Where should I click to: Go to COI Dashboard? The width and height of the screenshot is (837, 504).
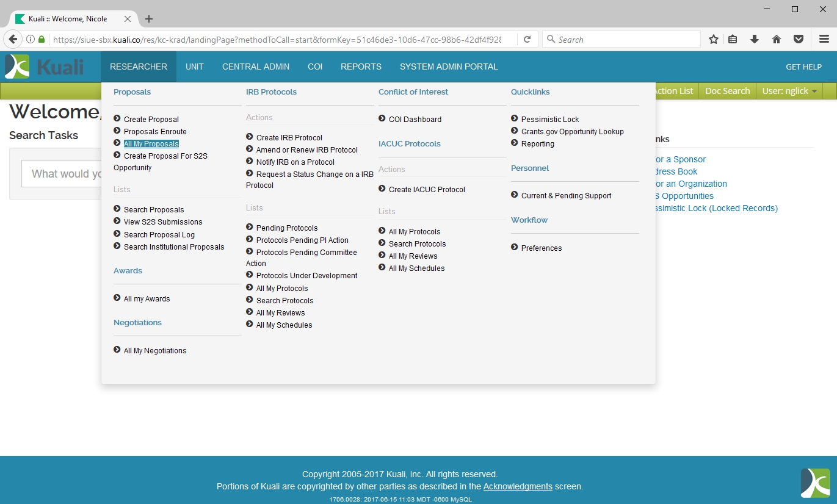tap(415, 120)
